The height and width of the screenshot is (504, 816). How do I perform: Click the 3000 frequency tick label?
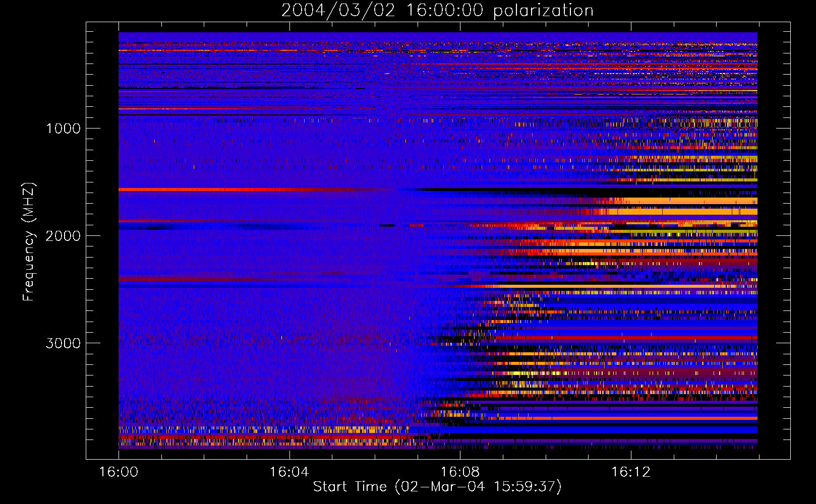pyautogui.click(x=63, y=343)
